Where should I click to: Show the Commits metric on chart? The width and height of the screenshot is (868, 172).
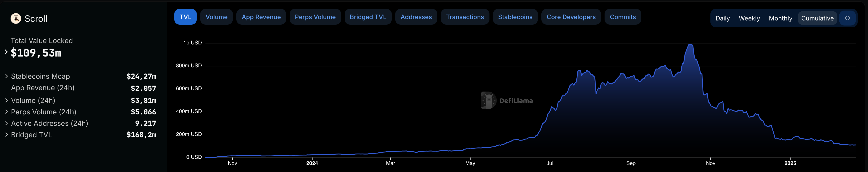622,17
